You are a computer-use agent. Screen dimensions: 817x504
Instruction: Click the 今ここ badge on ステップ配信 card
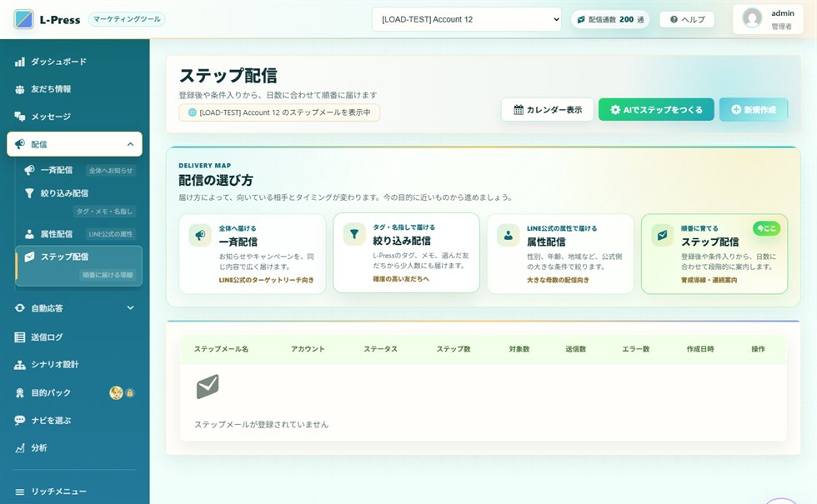point(766,228)
